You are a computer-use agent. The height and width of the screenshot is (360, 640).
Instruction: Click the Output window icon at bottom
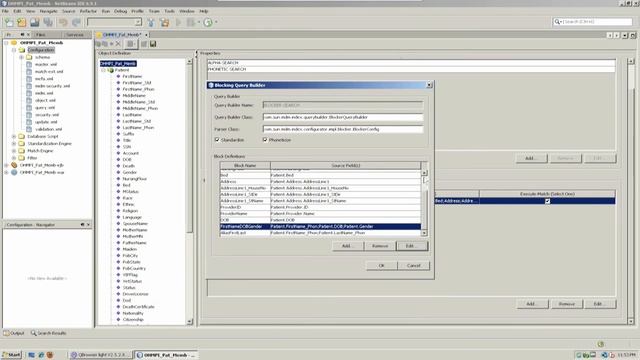click(x=6, y=333)
